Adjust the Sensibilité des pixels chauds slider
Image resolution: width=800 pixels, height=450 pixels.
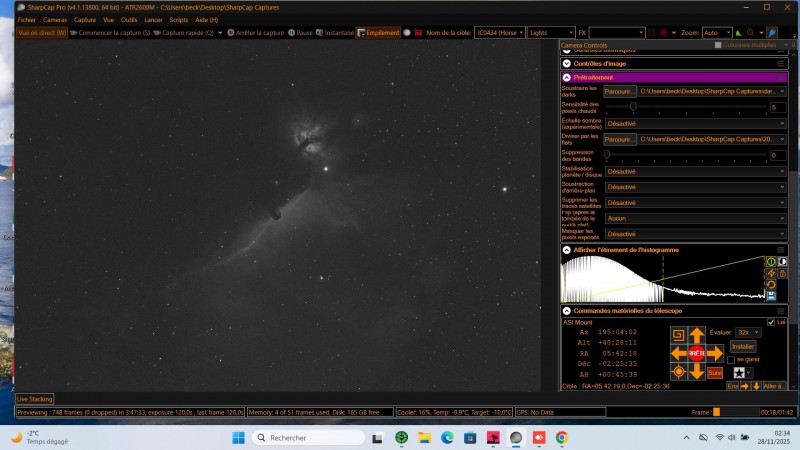(633, 106)
